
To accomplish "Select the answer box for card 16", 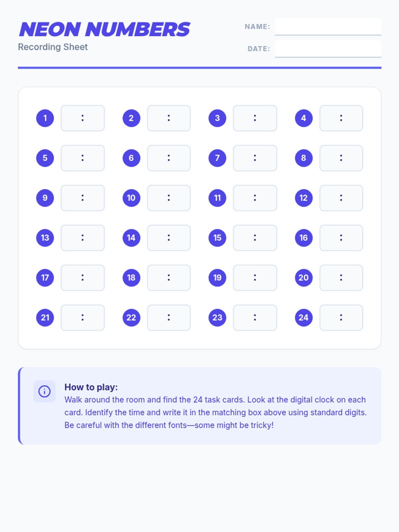I will [x=341, y=238].
